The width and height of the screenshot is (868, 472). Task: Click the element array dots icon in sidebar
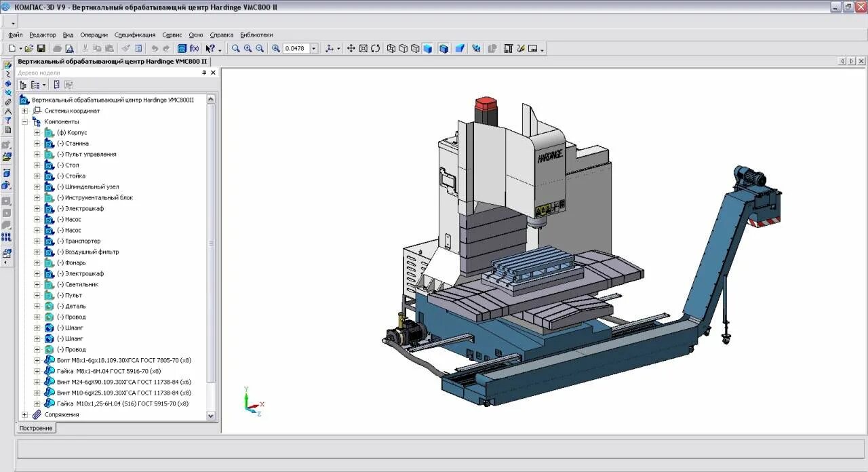pyautogui.click(x=7, y=237)
